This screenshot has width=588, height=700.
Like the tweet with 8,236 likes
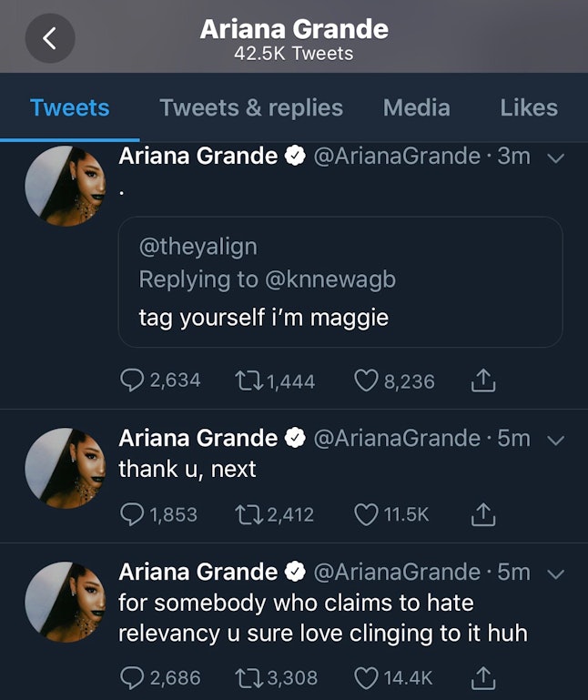tap(366, 380)
